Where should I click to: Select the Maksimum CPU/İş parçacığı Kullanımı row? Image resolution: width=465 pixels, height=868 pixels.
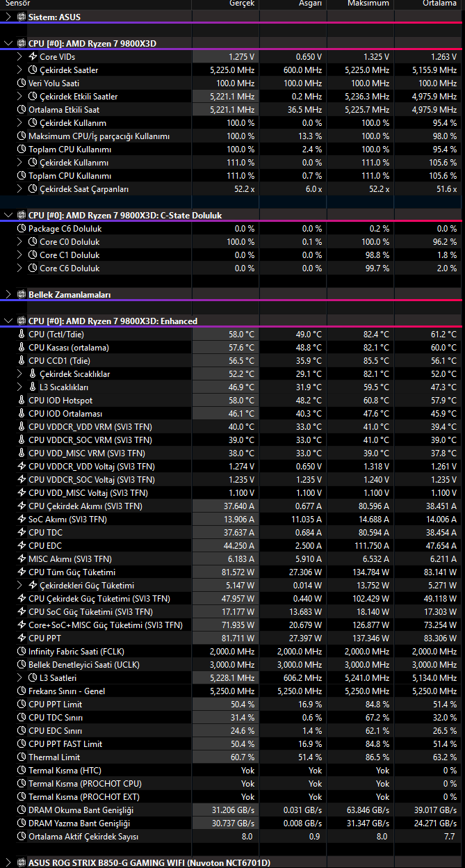click(x=231, y=136)
